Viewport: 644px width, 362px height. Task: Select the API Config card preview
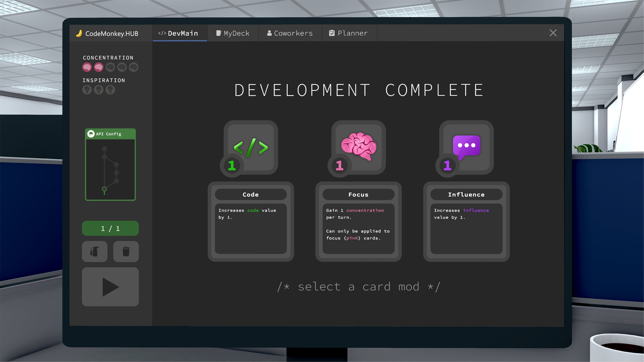[110, 164]
